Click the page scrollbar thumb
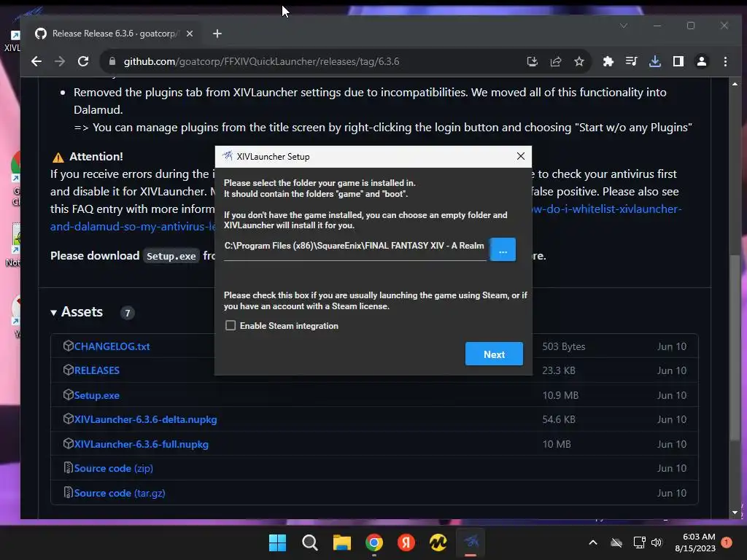Screen dimensions: 747x560 click(x=735, y=349)
